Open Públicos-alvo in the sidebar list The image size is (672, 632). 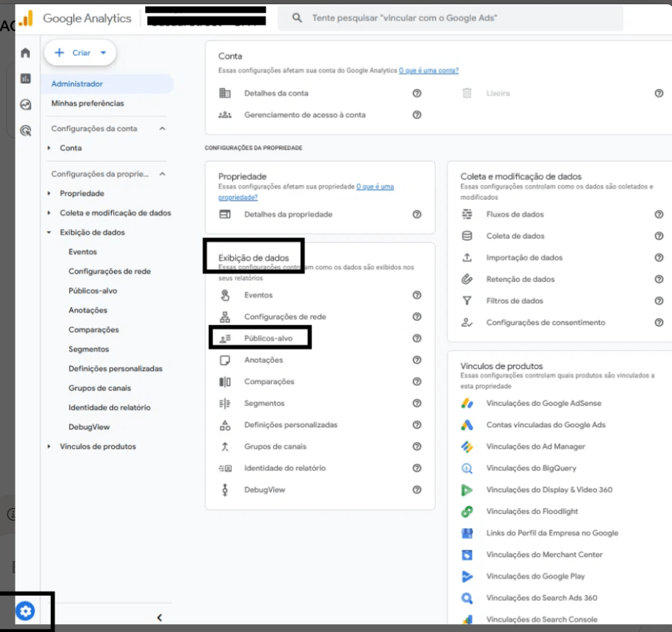(93, 290)
